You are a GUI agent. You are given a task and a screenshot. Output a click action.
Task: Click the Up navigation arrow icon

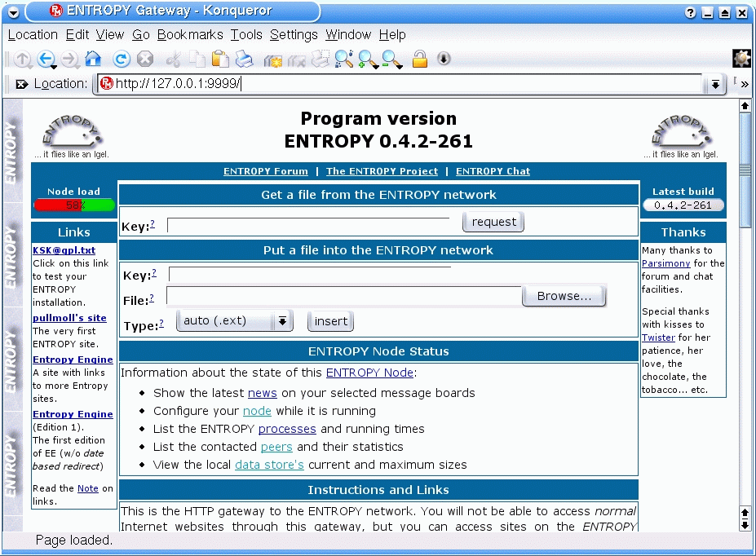[22, 60]
